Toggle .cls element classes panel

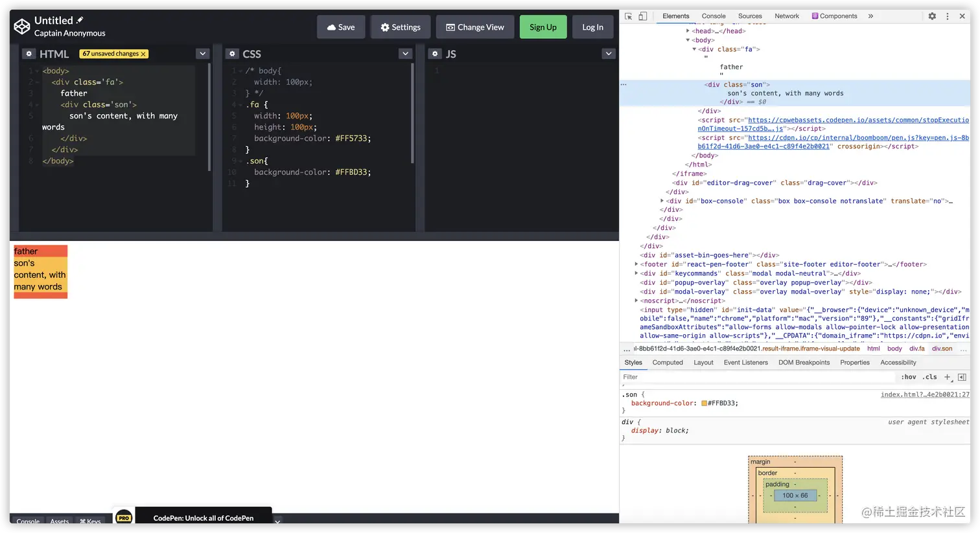[x=931, y=377]
